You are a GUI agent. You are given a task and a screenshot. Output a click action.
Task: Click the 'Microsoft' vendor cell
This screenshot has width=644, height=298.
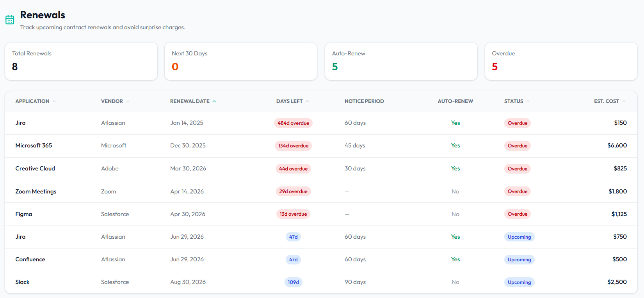click(x=114, y=145)
